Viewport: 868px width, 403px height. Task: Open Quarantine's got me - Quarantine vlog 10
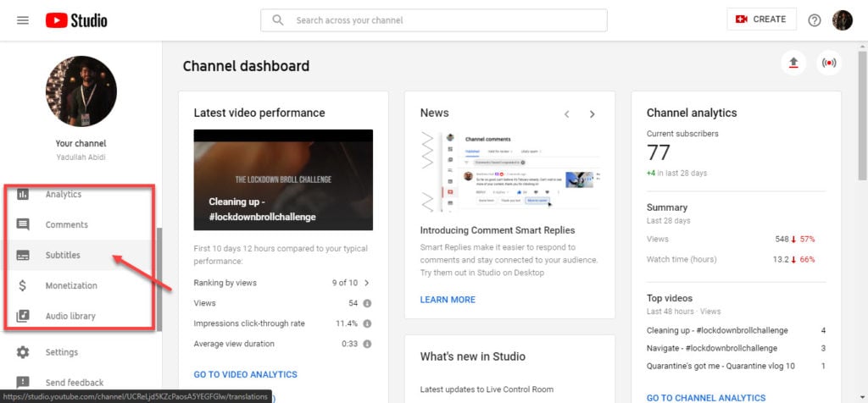pyautogui.click(x=721, y=366)
